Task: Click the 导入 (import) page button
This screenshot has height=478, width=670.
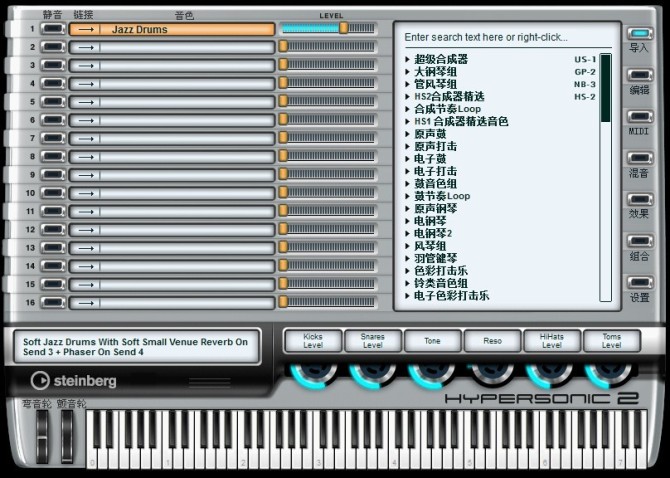Action: click(x=640, y=34)
